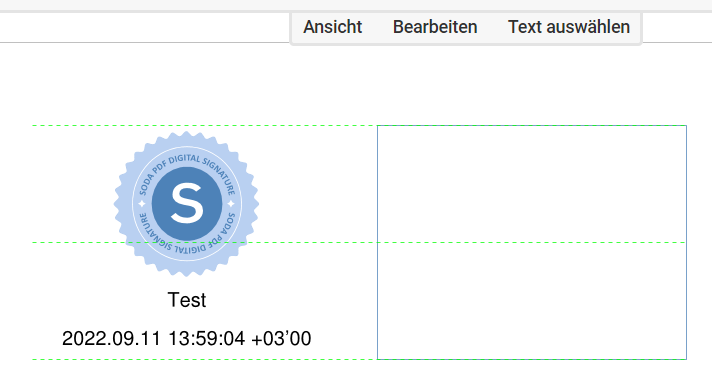Image resolution: width=712 pixels, height=386 pixels.
Task: Click the left border of blue rectangle
Action: tap(377, 242)
